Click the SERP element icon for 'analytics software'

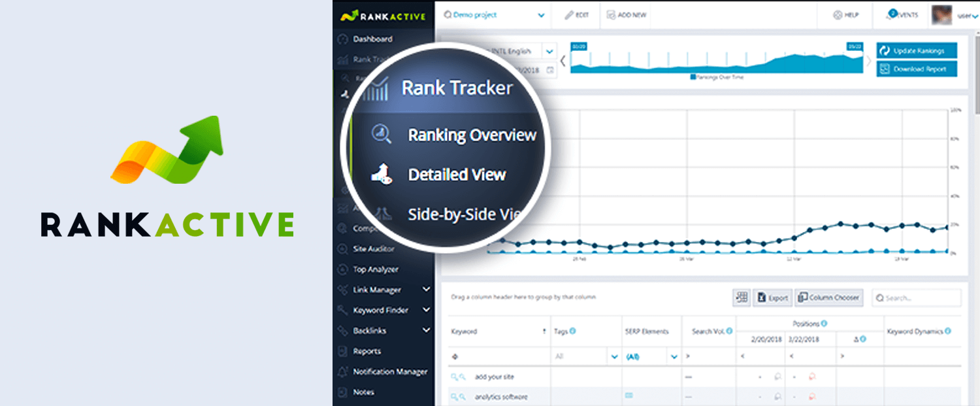click(629, 396)
